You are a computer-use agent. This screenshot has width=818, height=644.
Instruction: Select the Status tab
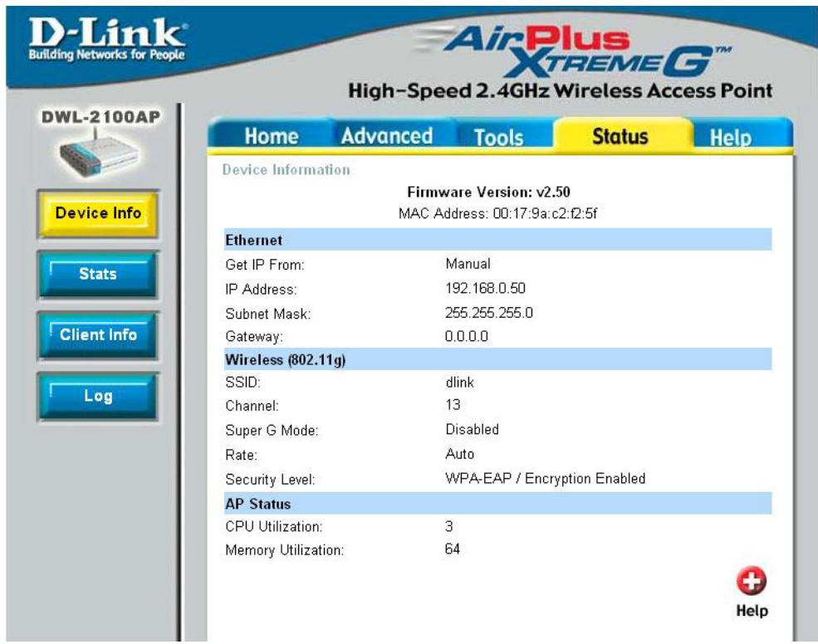pyautogui.click(x=620, y=136)
